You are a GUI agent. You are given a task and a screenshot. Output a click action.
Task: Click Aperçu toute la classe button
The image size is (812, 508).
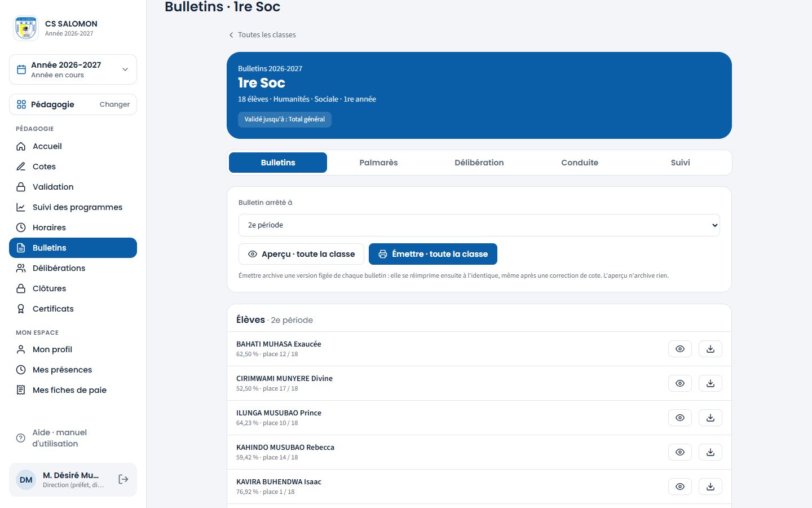coord(301,254)
